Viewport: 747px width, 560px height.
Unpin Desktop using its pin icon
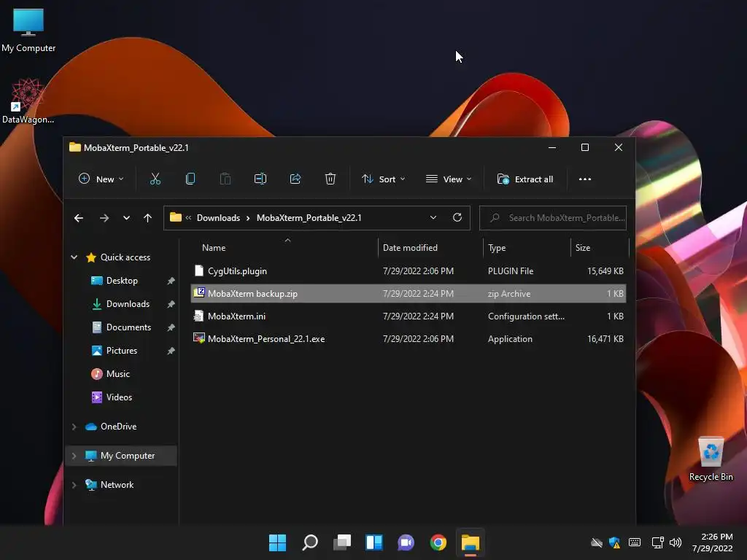pyautogui.click(x=171, y=281)
